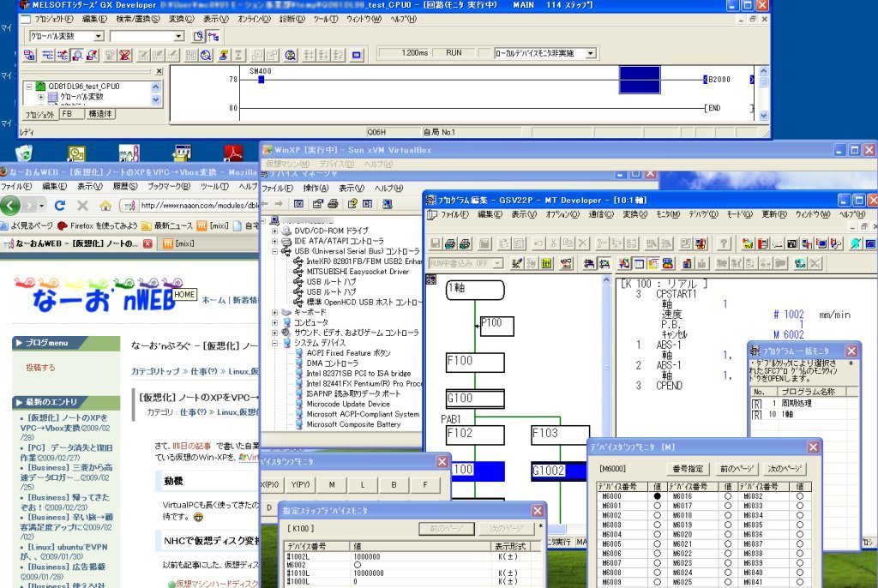Click Firefox home icon
This screenshot has height=588, width=878.
pyautogui.click(x=105, y=206)
